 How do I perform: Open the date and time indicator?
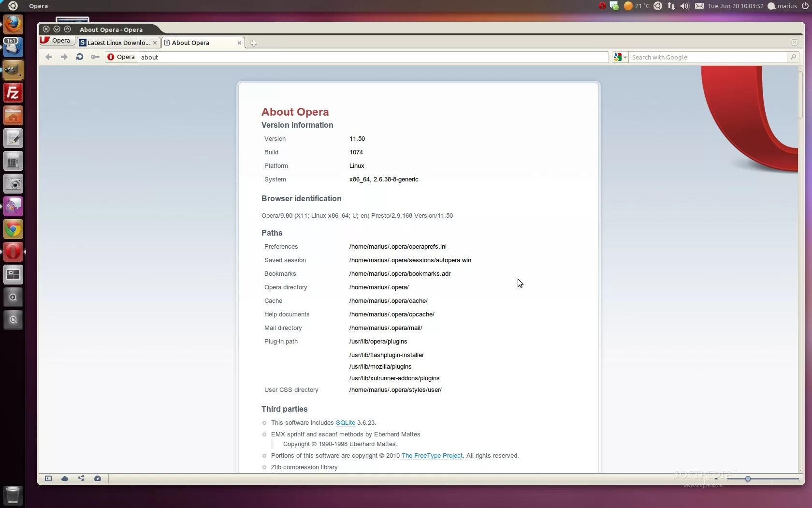pos(736,6)
